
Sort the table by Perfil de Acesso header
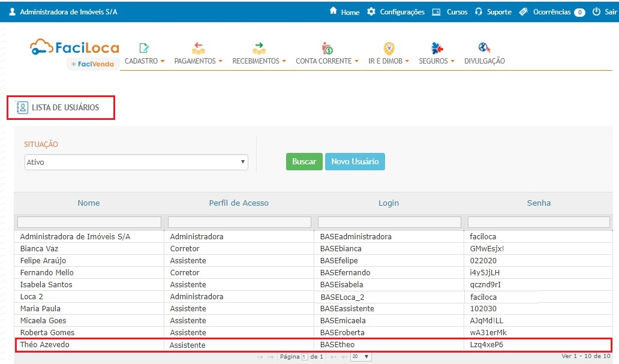coord(239,203)
